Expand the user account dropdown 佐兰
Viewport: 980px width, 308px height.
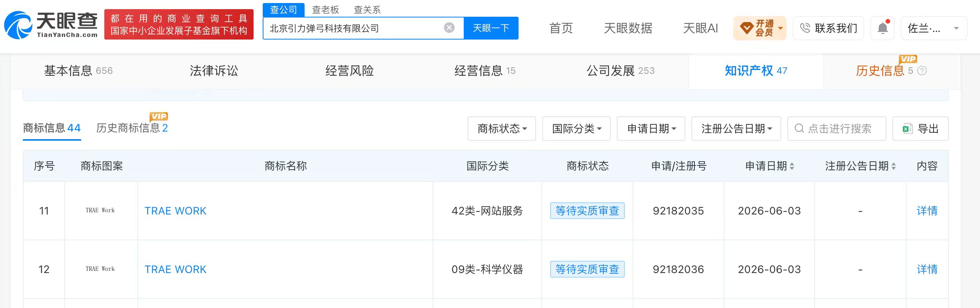point(934,28)
